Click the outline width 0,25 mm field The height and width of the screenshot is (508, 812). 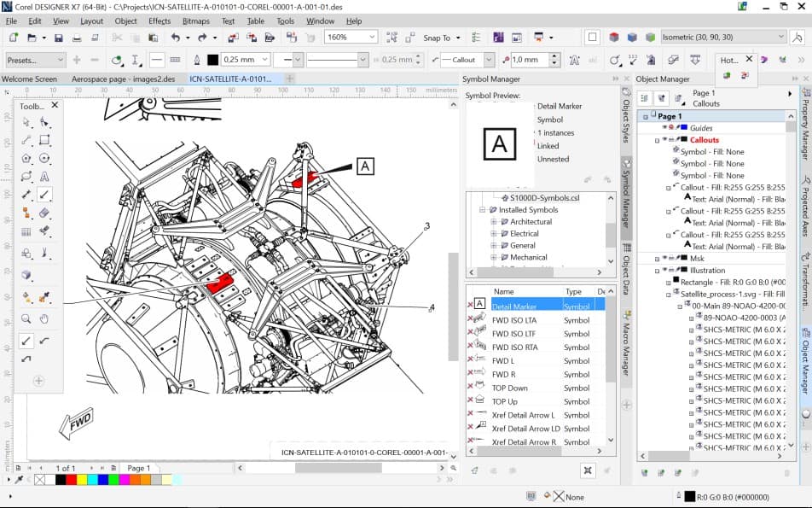click(240, 60)
